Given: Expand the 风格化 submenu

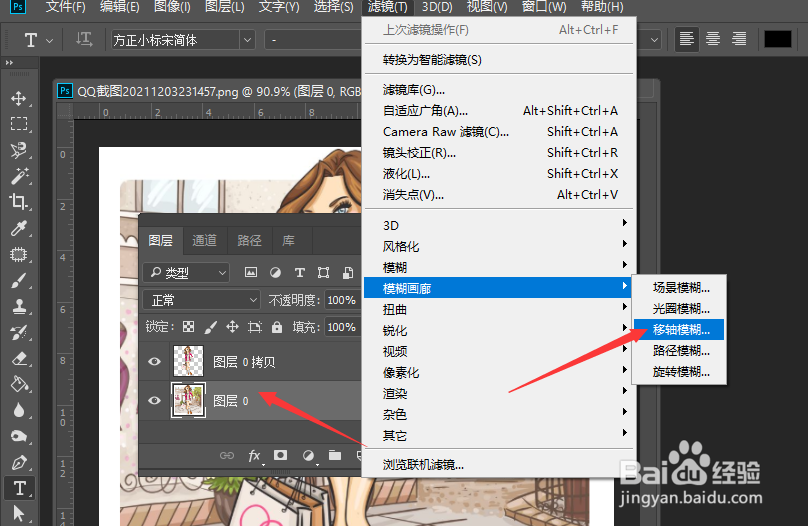Looking at the screenshot, I should point(498,246).
